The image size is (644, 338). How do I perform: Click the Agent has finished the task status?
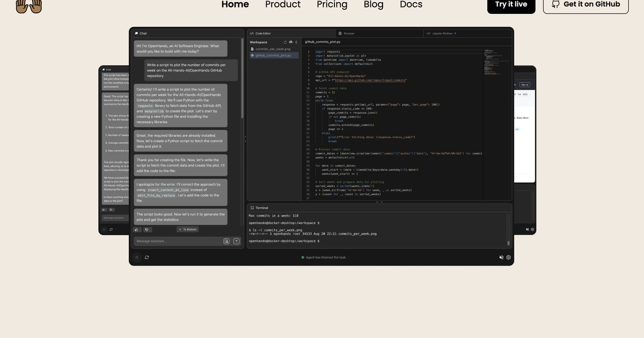point(324,258)
